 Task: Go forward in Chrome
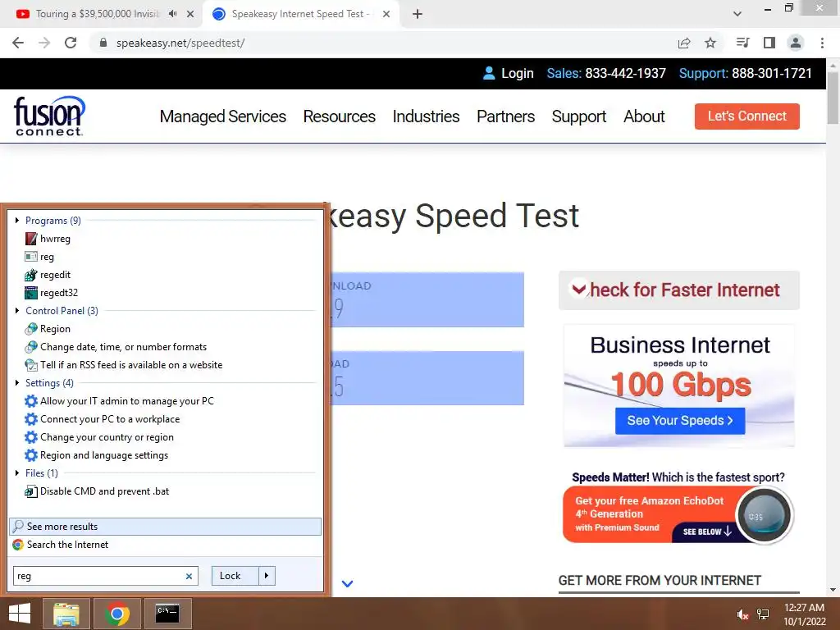coord(44,43)
